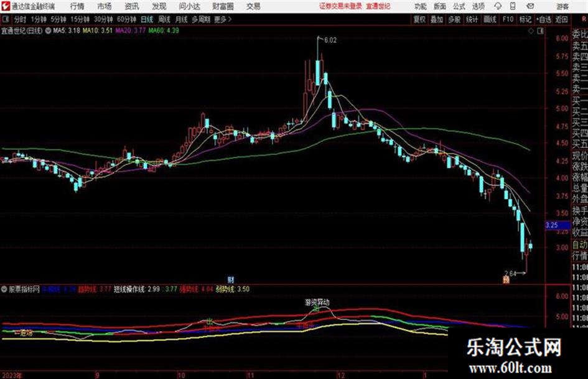The height and width of the screenshot is (379, 588).
Task: Switch to 30分钟 chart period
Action: [103, 19]
